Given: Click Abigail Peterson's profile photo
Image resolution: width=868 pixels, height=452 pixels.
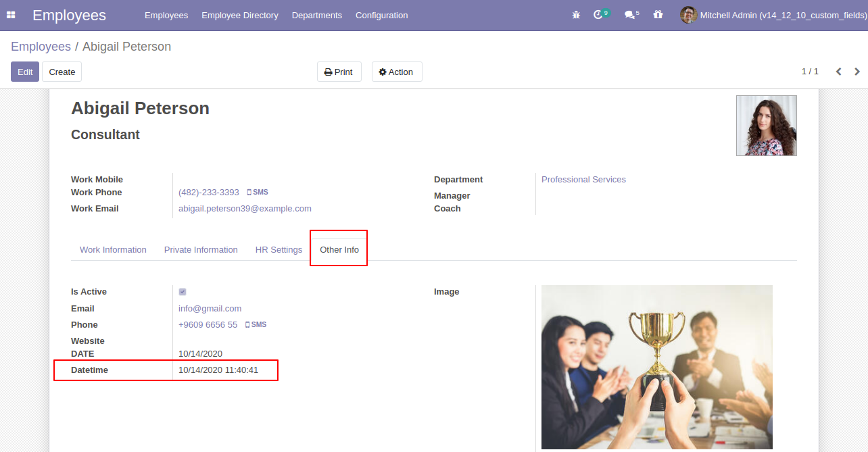Looking at the screenshot, I should coord(767,126).
